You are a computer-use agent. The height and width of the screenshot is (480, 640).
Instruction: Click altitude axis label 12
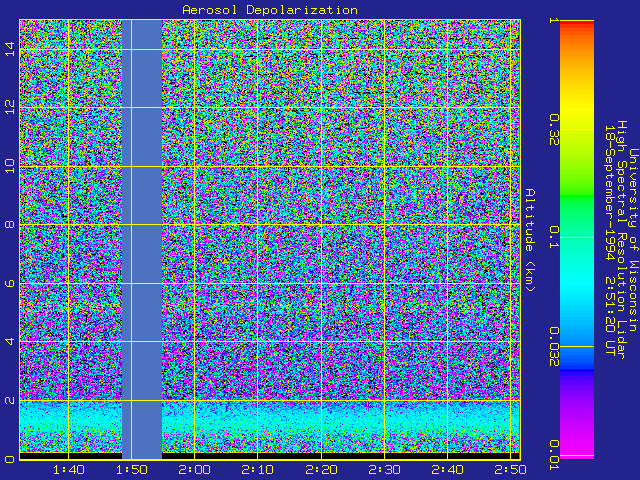(x=10, y=107)
